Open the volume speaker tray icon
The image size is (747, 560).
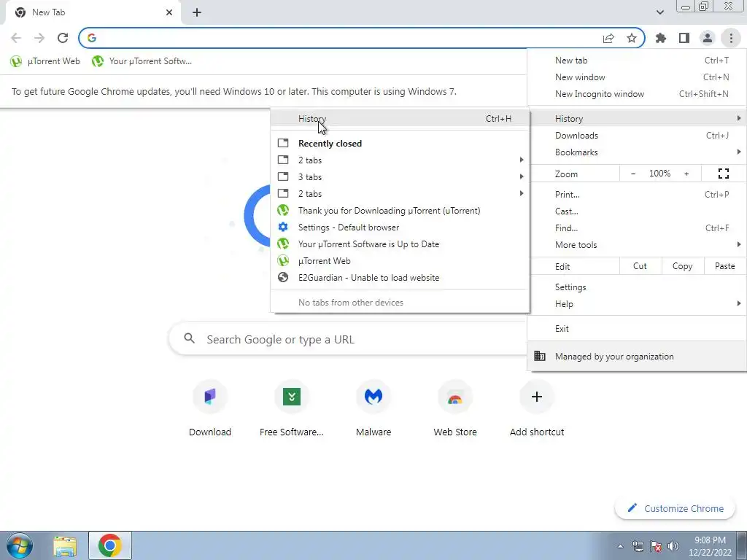point(673,546)
